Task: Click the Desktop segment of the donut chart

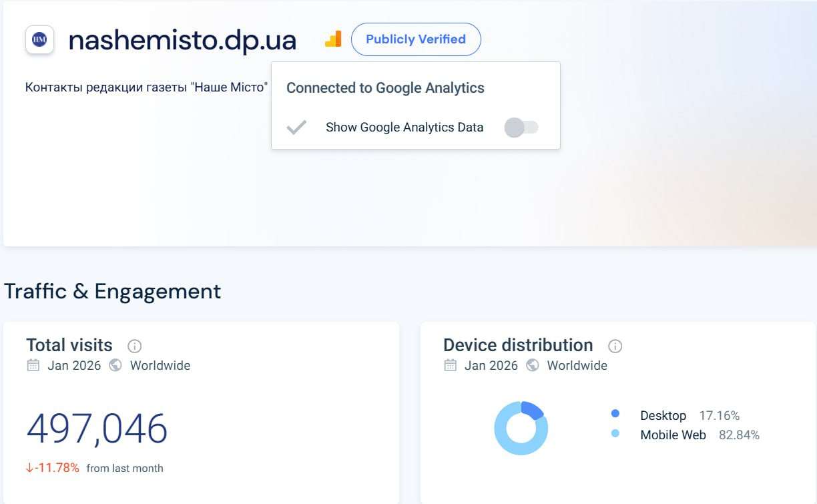Action: click(533, 410)
